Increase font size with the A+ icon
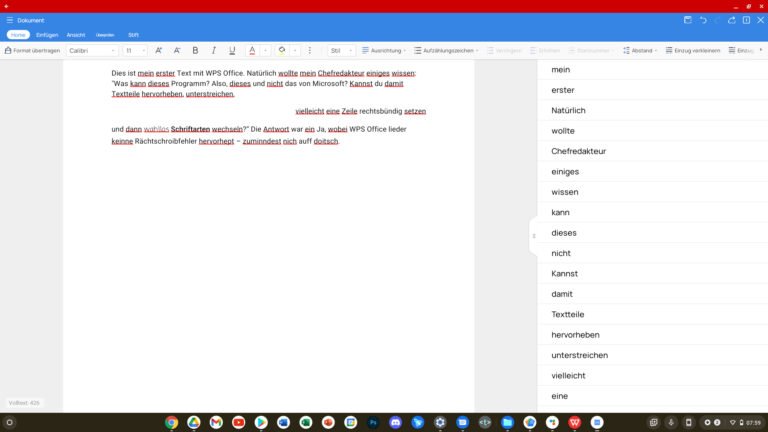The image size is (768, 432). pyautogui.click(x=159, y=50)
